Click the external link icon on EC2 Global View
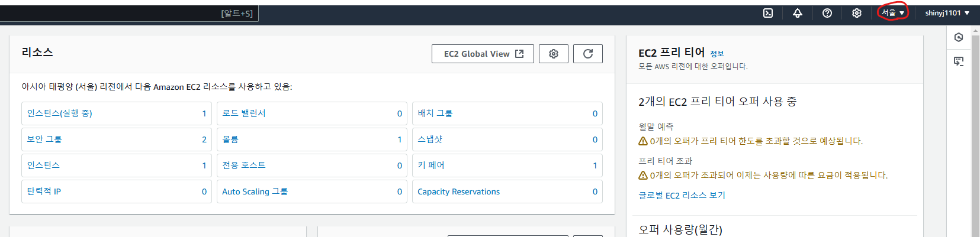This screenshot has height=237, width=980. pyautogui.click(x=519, y=54)
